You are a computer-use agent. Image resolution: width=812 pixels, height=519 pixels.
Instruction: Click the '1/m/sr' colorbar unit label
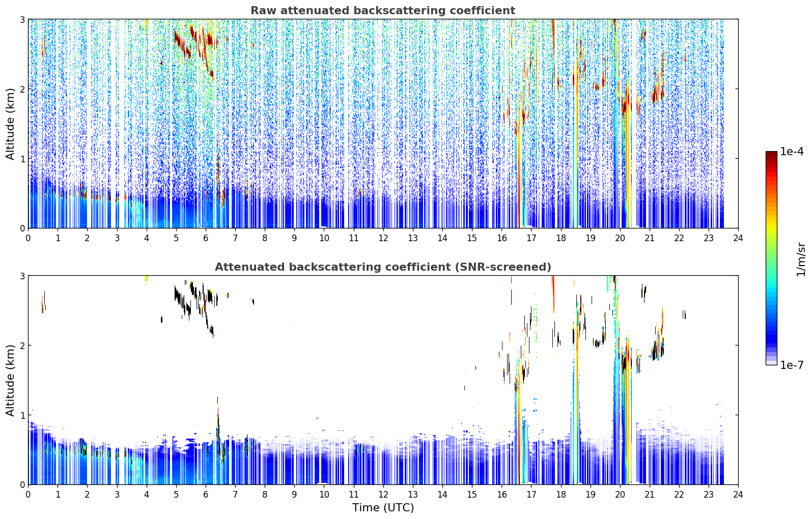[x=801, y=259]
